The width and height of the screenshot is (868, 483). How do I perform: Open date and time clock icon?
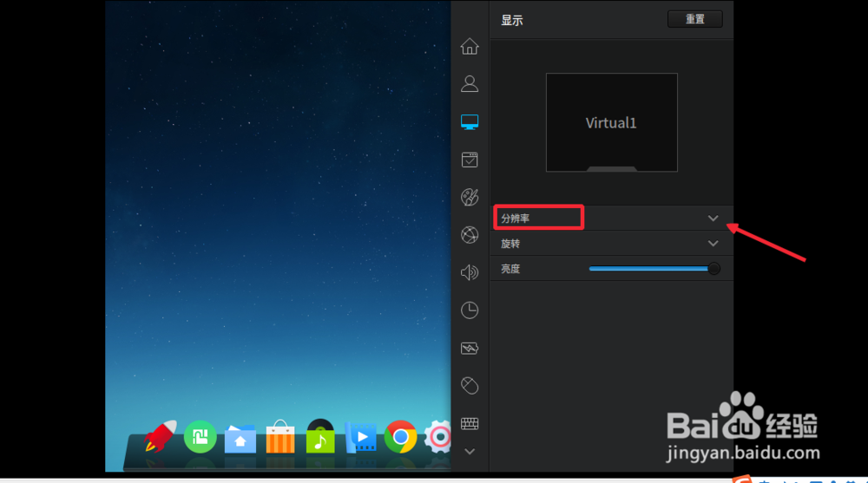coord(470,310)
